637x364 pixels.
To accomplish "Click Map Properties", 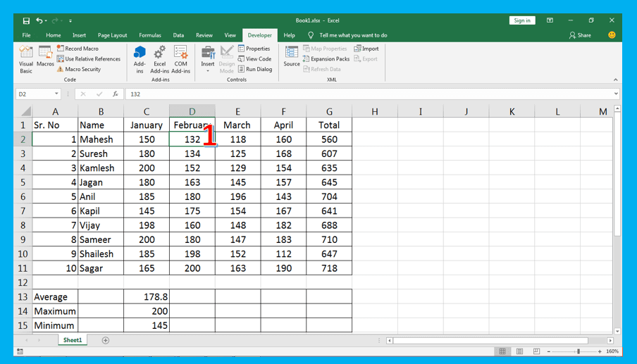I will pos(325,49).
